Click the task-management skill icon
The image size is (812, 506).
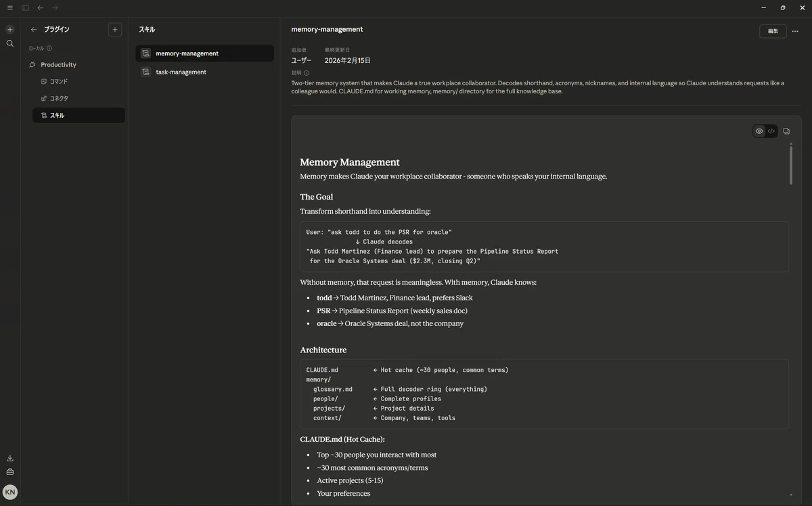point(145,72)
